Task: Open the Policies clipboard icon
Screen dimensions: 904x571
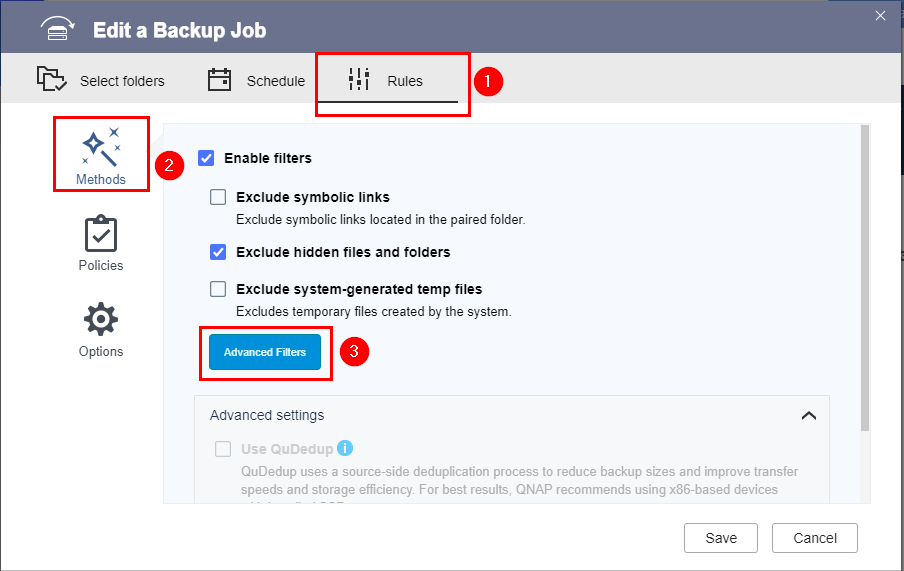Action: click(101, 235)
